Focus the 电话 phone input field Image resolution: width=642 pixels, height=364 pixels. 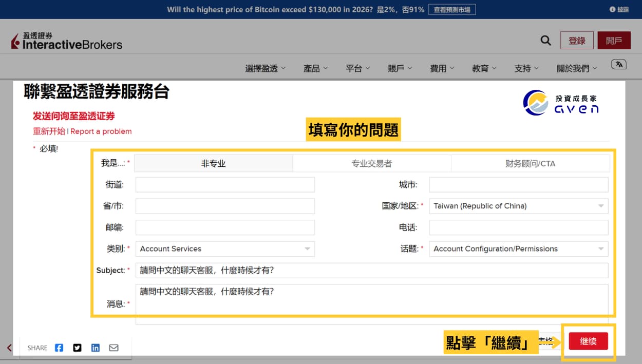tap(519, 227)
